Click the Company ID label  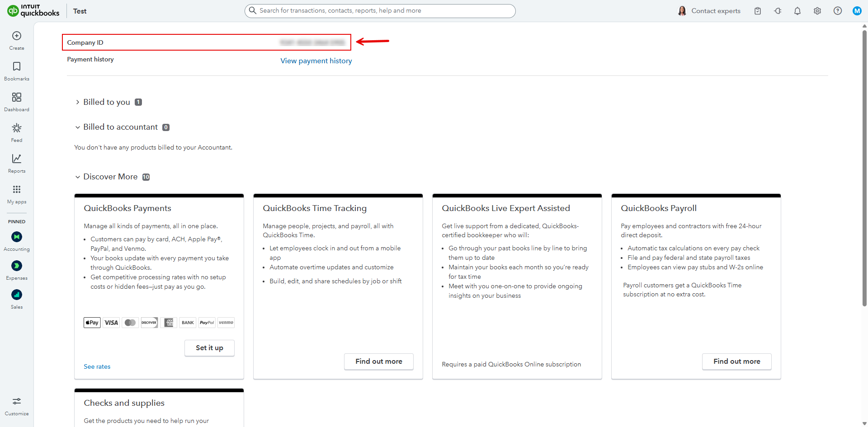tap(85, 42)
